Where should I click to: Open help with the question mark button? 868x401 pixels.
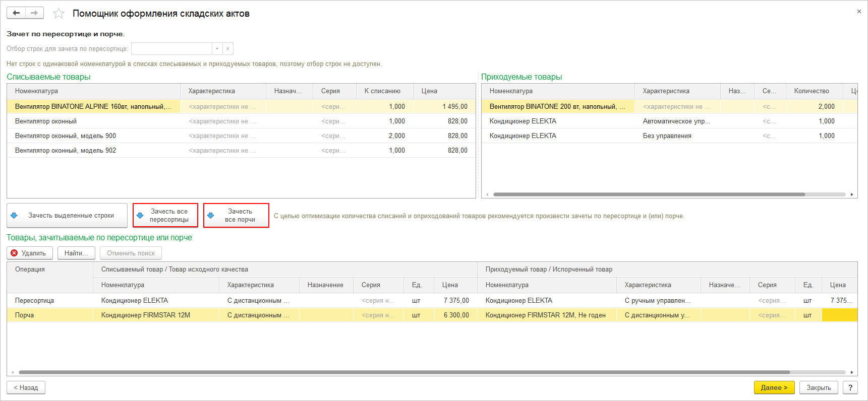tap(850, 387)
